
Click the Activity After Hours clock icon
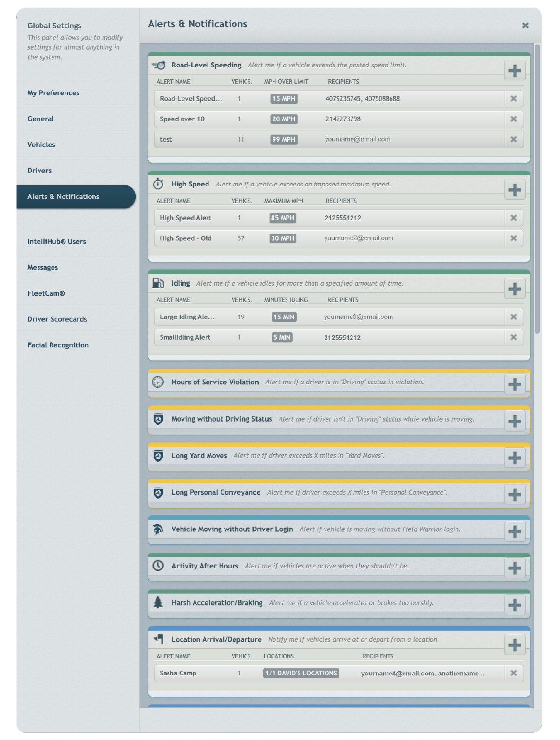pyautogui.click(x=158, y=566)
